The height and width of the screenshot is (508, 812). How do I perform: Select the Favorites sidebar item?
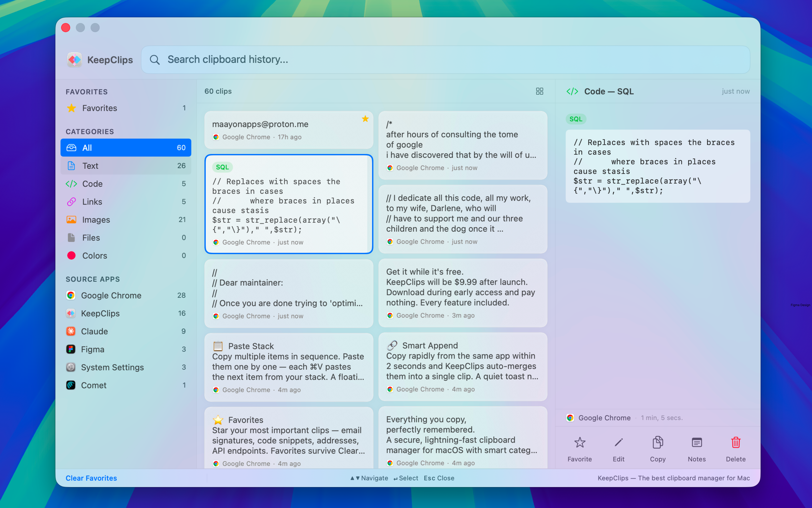pyautogui.click(x=126, y=108)
